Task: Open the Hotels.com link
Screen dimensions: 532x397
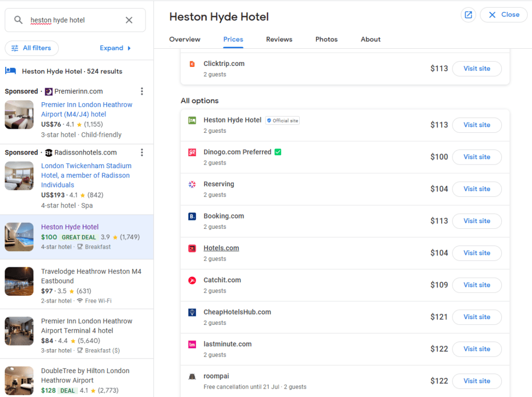Action: [x=221, y=248]
